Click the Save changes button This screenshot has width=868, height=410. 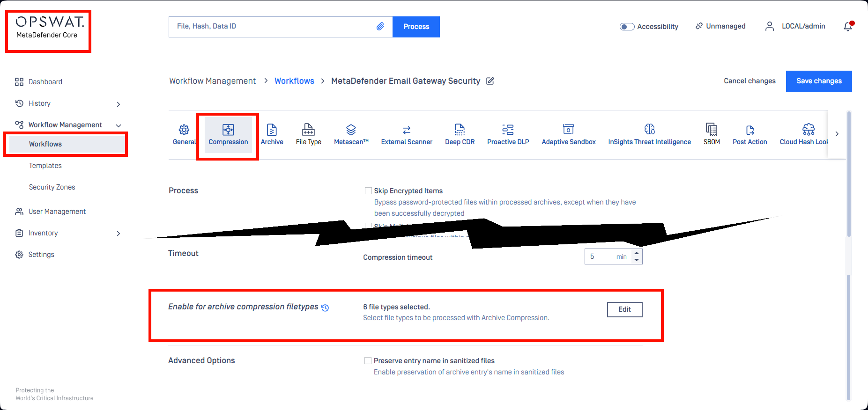click(818, 81)
